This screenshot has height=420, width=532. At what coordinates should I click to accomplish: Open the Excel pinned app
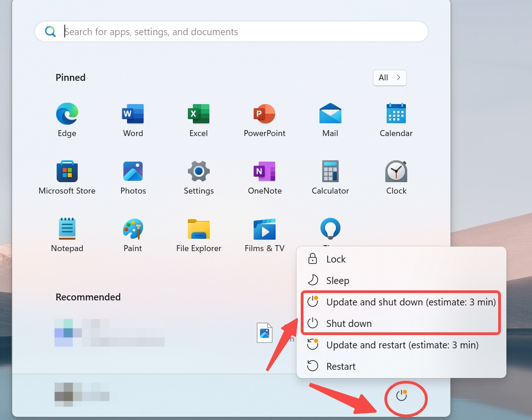coord(198,120)
